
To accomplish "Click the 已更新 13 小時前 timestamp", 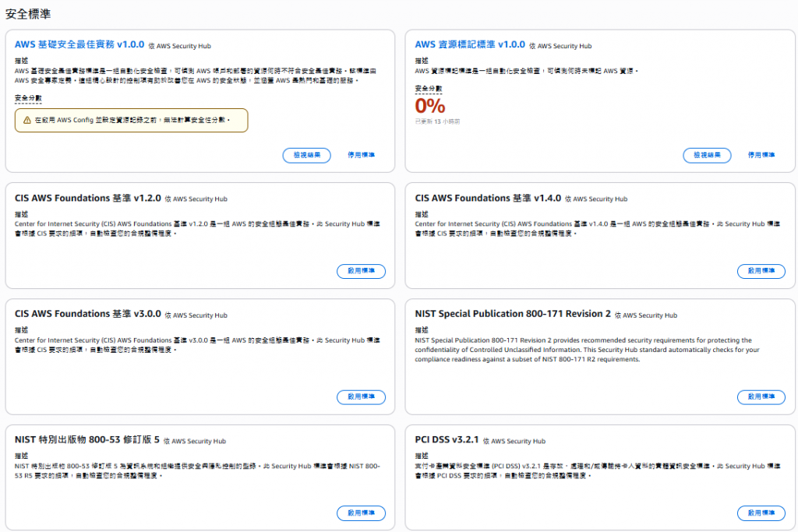I will [437, 122].
